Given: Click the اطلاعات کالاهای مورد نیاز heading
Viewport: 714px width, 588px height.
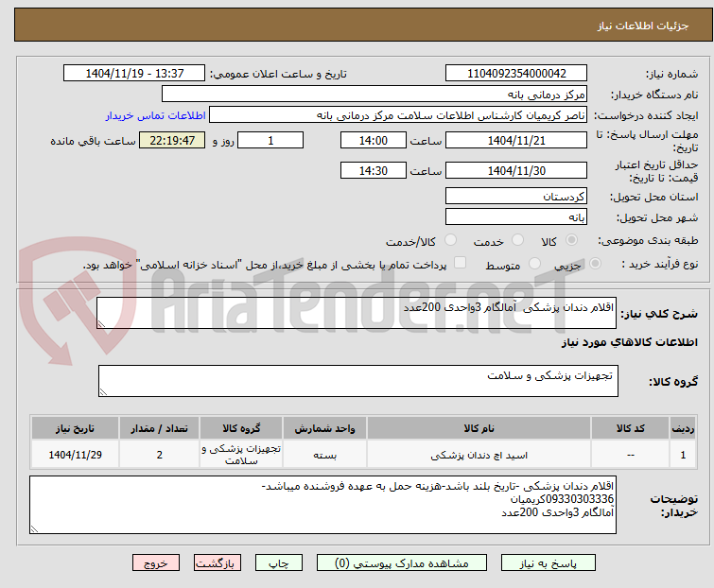Looking at the screenshot, I should coord(629,342).
